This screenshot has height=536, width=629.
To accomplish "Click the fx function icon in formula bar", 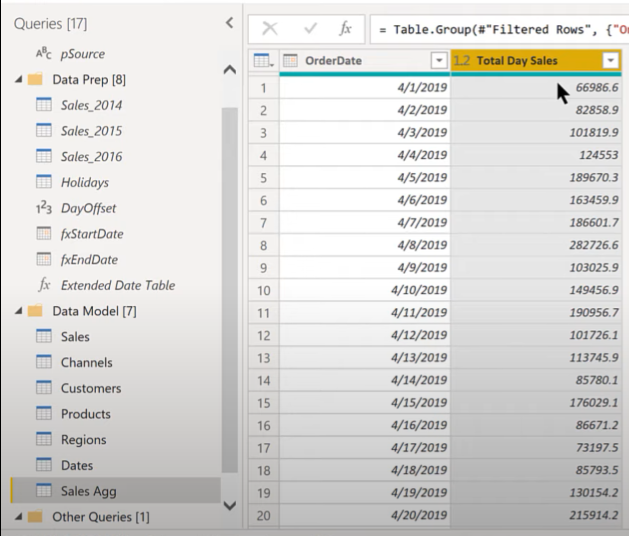I will click(345, 28).
